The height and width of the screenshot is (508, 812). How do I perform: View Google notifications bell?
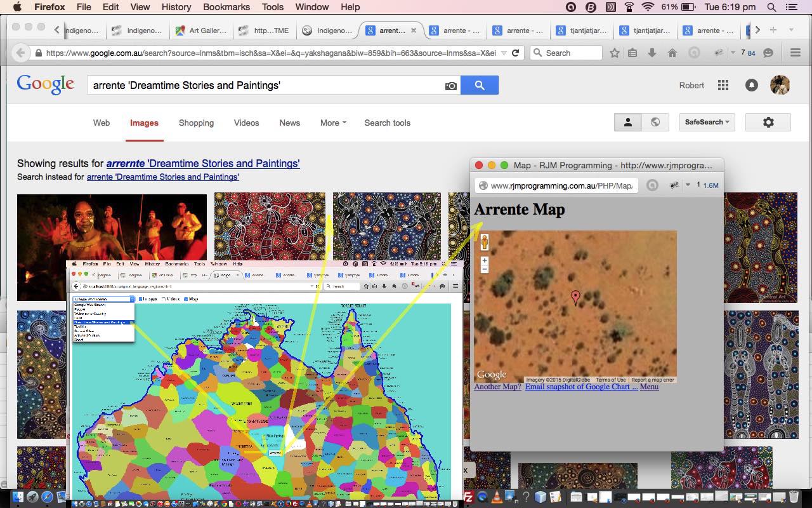(752, 85)
